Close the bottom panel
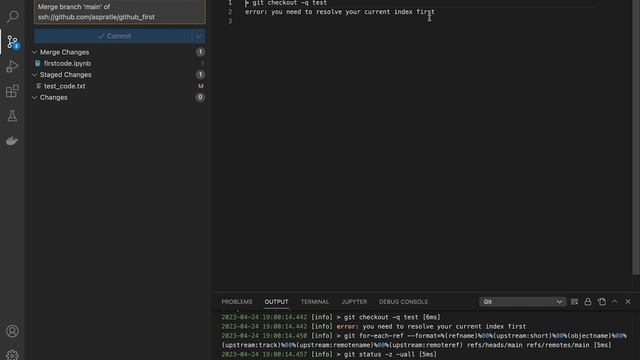 628,302
